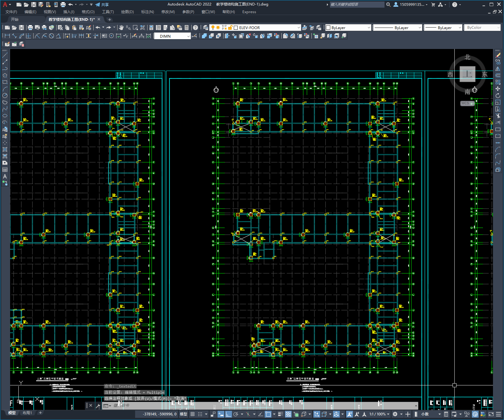This screenshot has width=504, height=420.
Task: Open the ELEV-FOOR layer dropdown
Action: (x=267, y=28)
